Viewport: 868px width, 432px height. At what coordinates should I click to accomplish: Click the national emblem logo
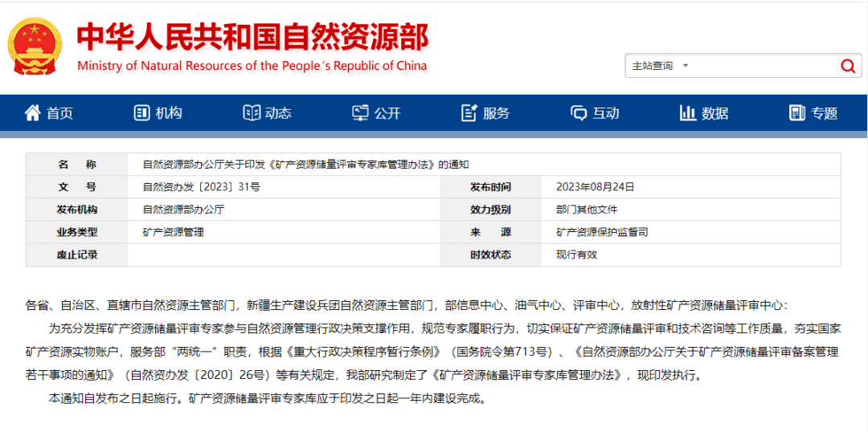35,46
